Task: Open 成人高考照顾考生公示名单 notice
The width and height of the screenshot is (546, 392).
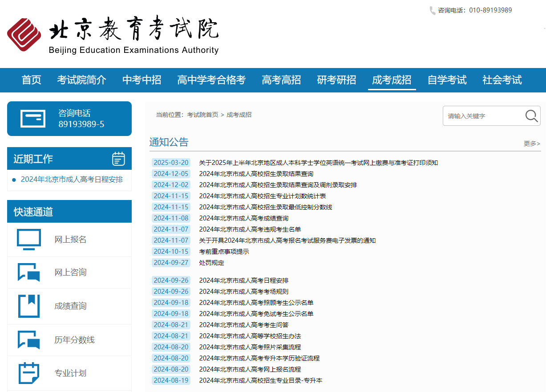Action: (256, 303)
